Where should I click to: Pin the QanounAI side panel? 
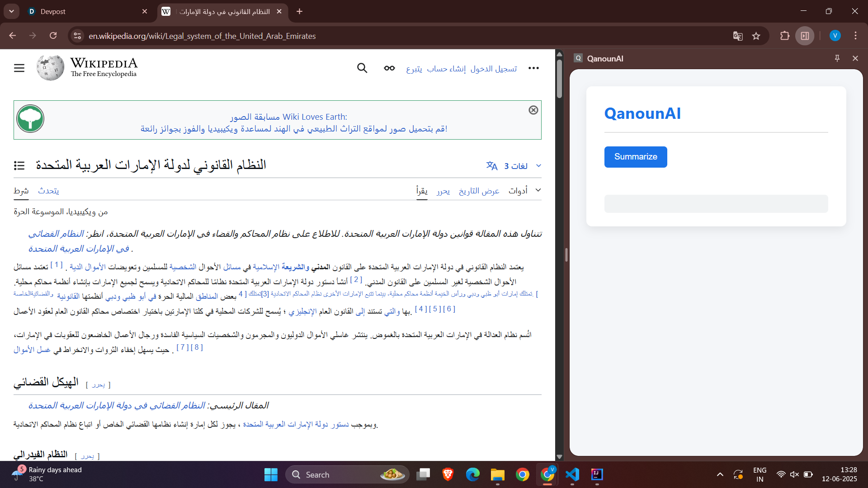pos(837,58)
